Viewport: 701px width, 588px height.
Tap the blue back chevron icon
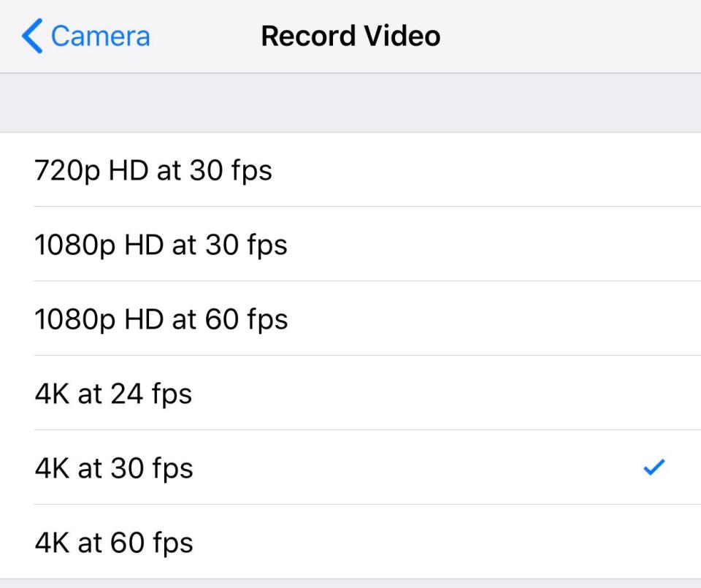coord(32,37)
